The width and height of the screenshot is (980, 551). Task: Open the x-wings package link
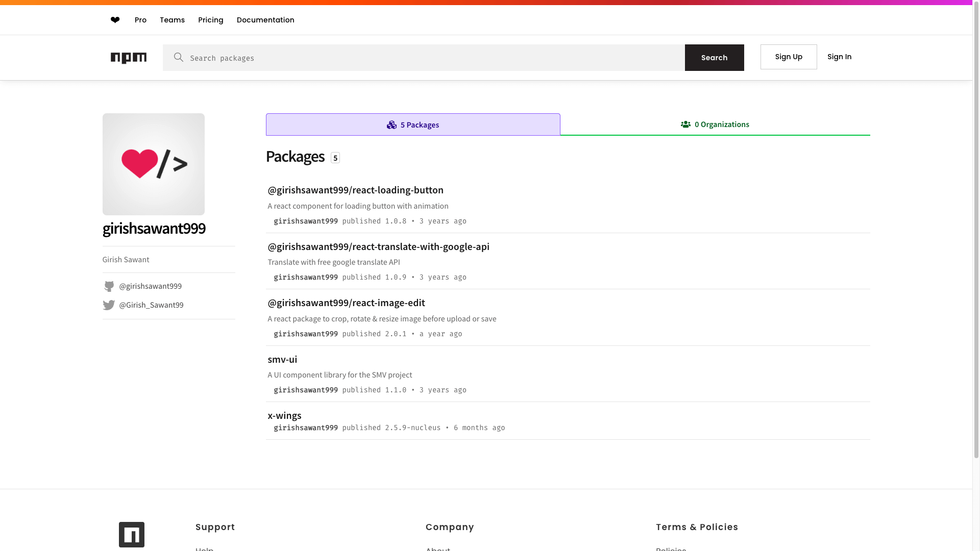point(284,415)
